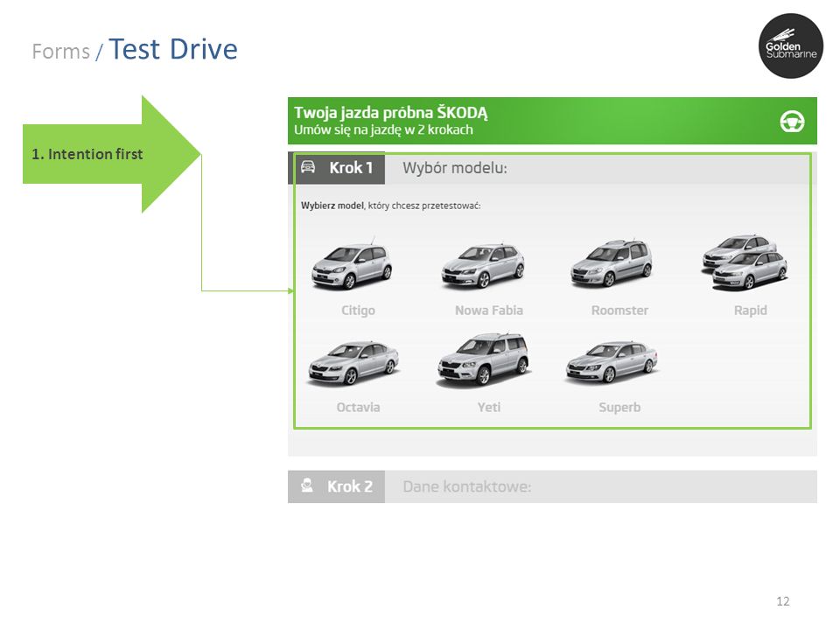Open the Krok 1 step tab
This screenshot has width=840, height=630.
(336, 168)
